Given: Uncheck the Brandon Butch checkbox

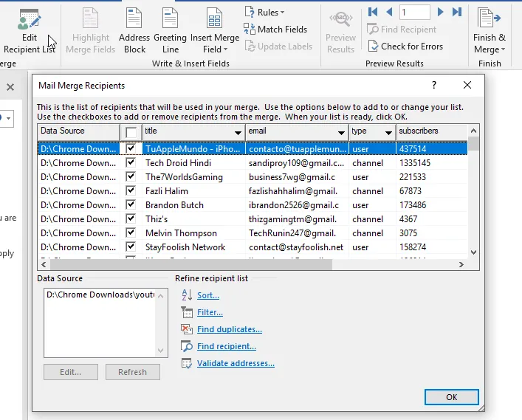Looking at the screenshot, I should [x=131, y=204].
